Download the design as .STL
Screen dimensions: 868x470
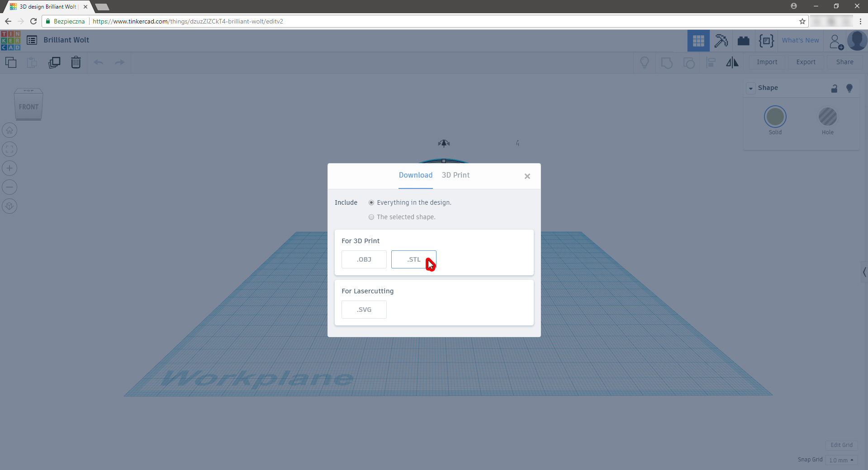(413, 259)
